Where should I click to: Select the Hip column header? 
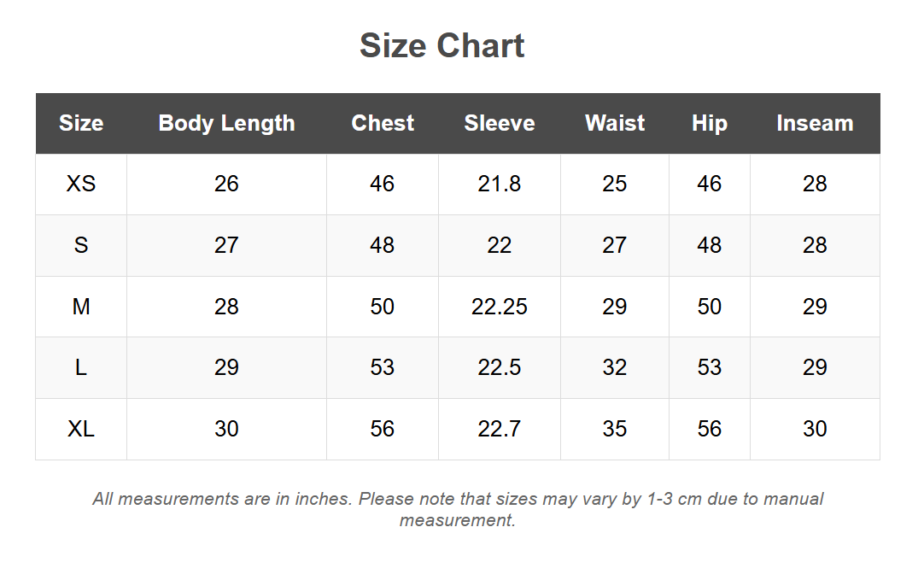710,123
